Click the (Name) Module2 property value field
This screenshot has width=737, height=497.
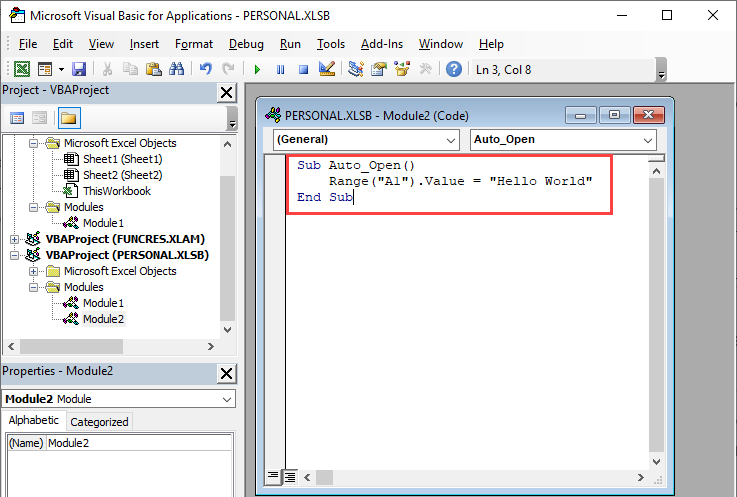tap(138, 443)
